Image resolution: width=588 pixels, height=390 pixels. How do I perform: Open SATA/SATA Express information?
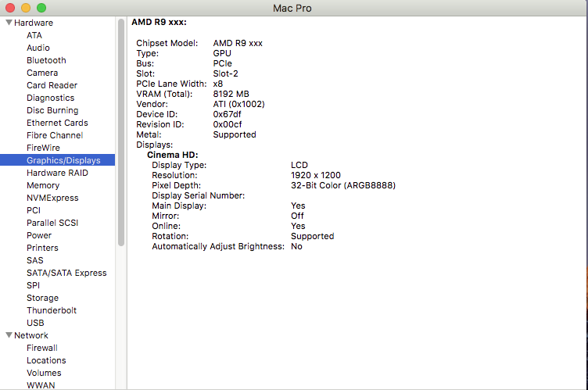[66, 273]
